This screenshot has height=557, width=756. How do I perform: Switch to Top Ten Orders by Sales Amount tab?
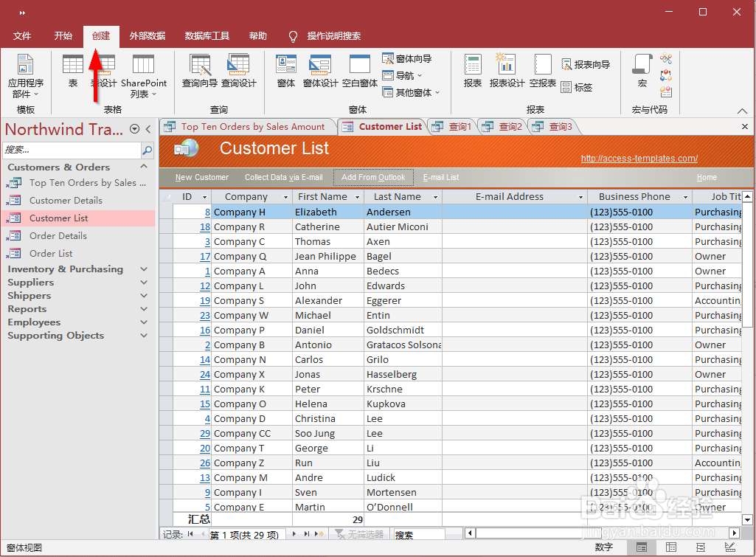(x=248, y=127)
